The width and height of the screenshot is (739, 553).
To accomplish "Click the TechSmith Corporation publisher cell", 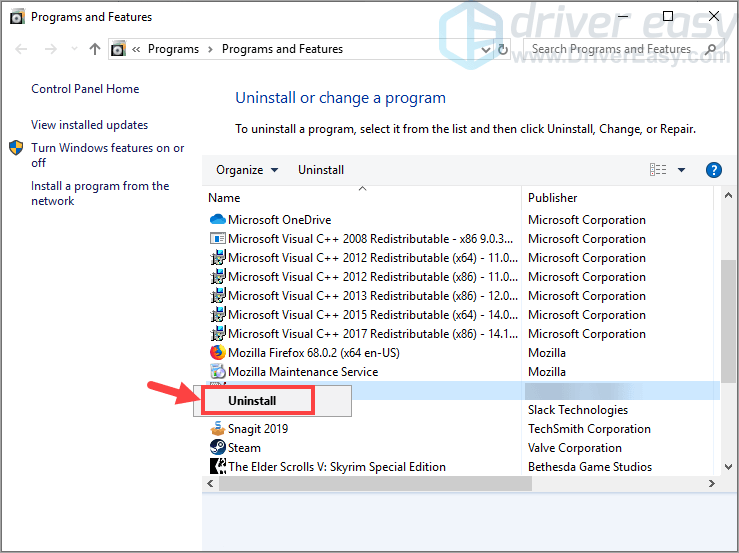I will pyautogui.click(x=589, y=429).
